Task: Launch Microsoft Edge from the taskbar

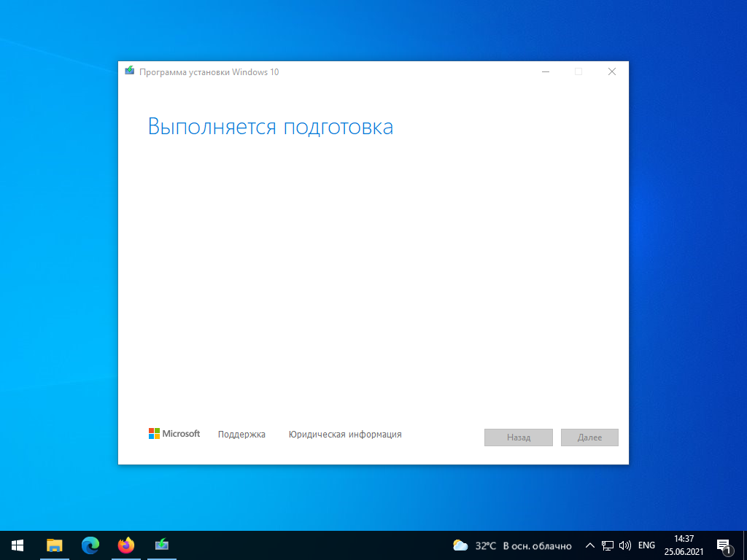Action: pos(90,545)
